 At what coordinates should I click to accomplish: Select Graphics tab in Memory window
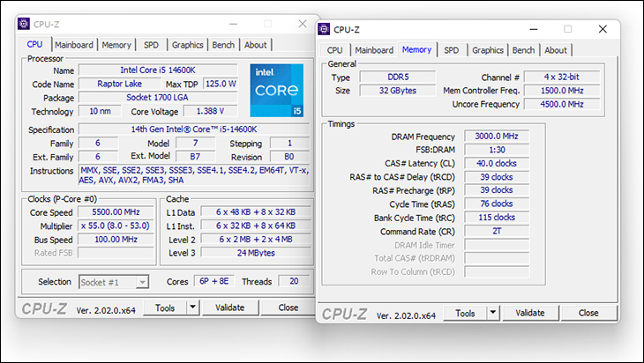[488, 50]
